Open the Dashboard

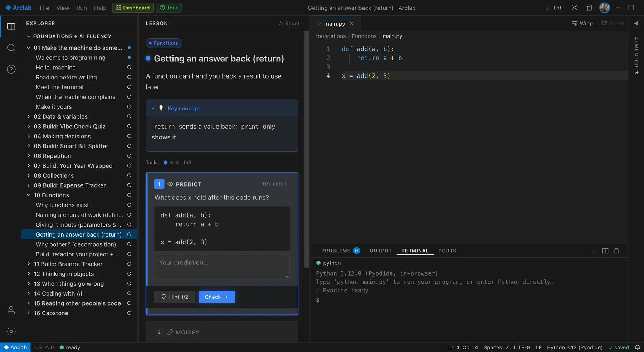pos(133,8)
